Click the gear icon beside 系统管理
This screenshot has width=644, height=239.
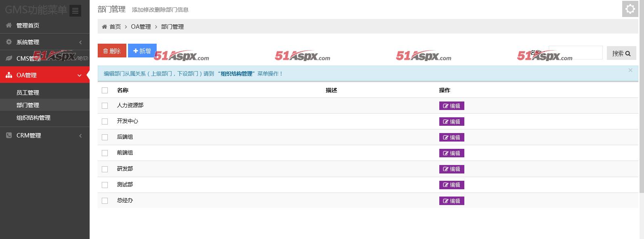[9, 42]
